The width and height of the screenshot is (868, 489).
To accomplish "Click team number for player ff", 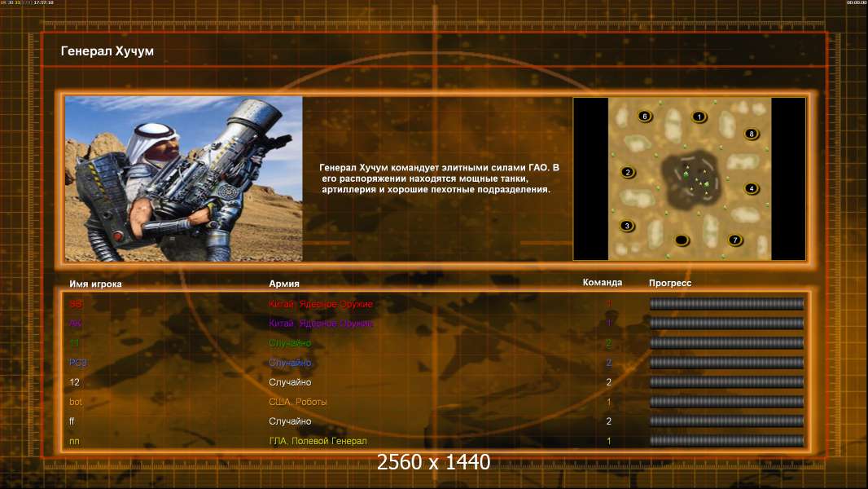I will [609, 421].
